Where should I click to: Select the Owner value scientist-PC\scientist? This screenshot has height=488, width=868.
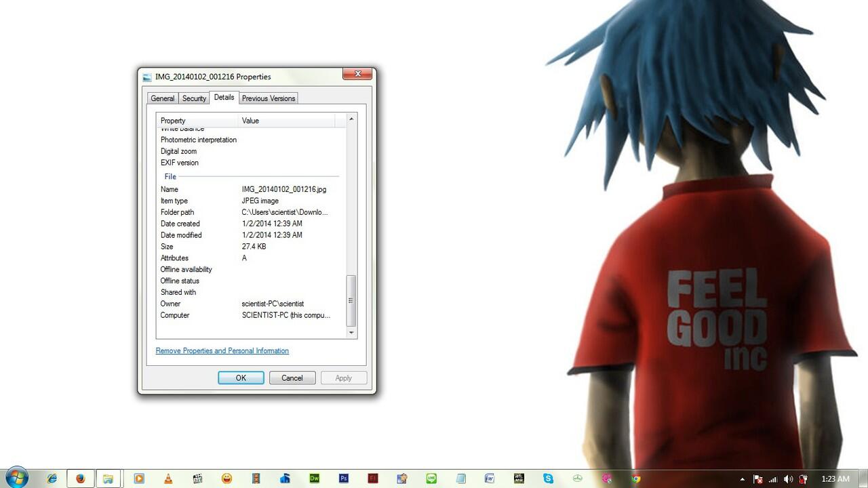click(x=273, y=304)
